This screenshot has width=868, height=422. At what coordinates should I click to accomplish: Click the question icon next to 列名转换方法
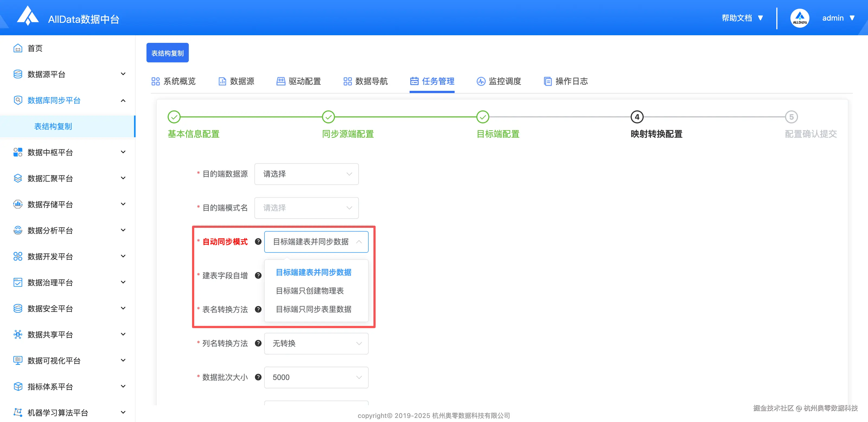click(258, 343)
